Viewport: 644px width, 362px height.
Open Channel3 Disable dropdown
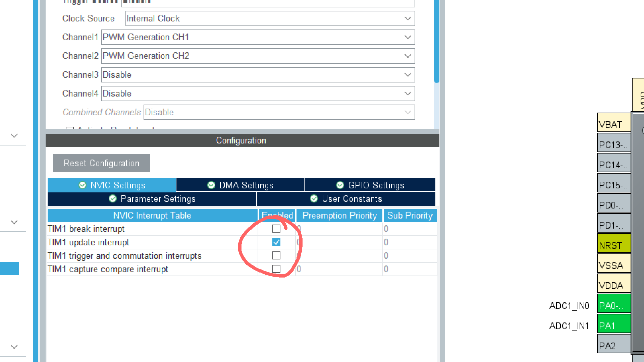[258, 75]
